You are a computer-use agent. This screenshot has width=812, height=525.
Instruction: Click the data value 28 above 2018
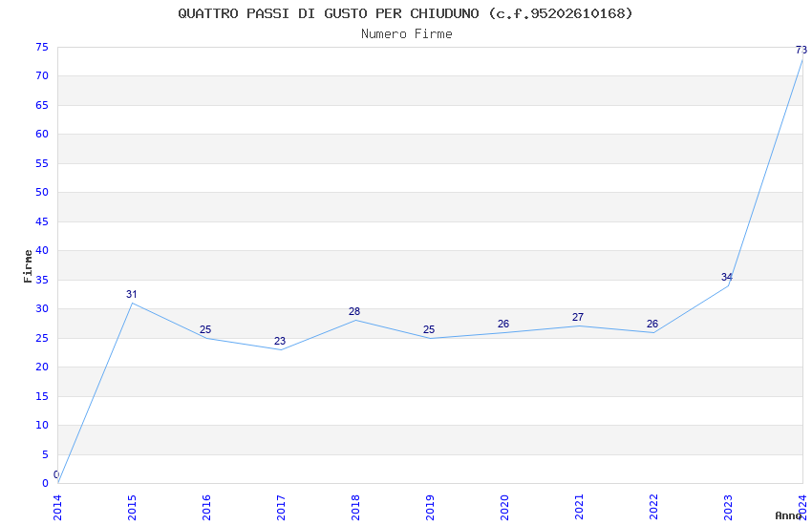point(354,311)
